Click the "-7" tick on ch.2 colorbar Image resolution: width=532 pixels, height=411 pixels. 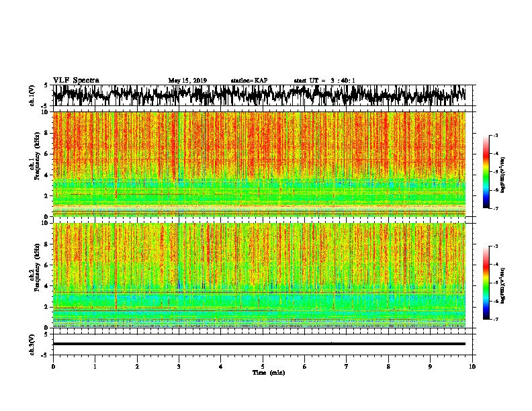(x=496, y=319)
